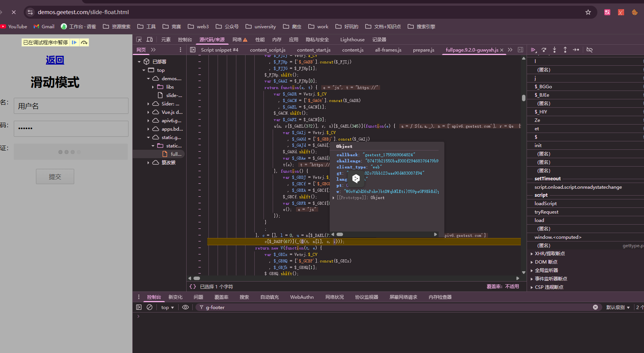Open the 网络状况 drawer tab
Image resolution: width=644 pixels, height=353 pixels.
(334, 297)
